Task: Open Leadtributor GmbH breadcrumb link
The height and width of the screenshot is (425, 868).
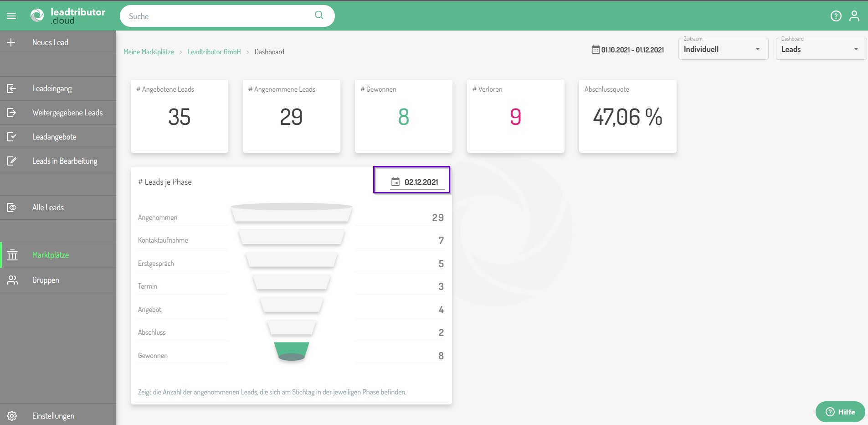Action: pos(214,52)
